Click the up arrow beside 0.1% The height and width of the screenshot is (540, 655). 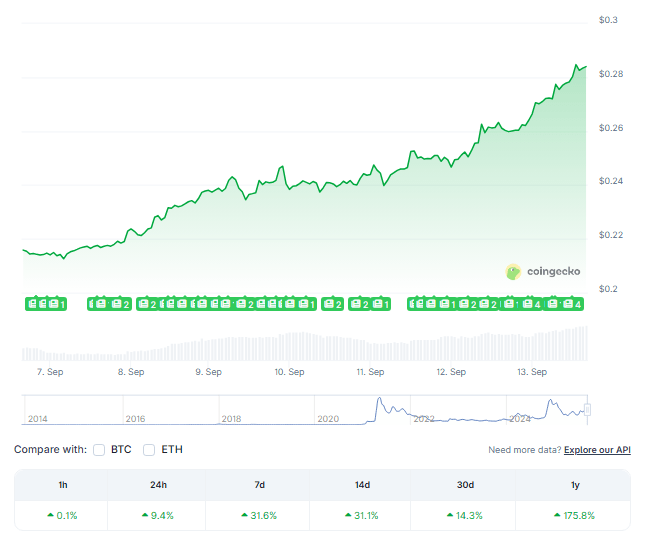click(x=50, y=515)
